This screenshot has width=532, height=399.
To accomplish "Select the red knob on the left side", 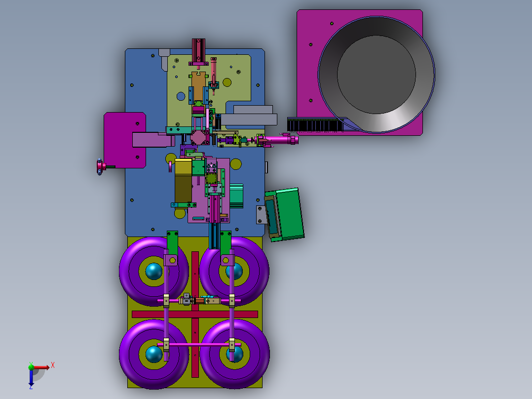I will (101, 167).
